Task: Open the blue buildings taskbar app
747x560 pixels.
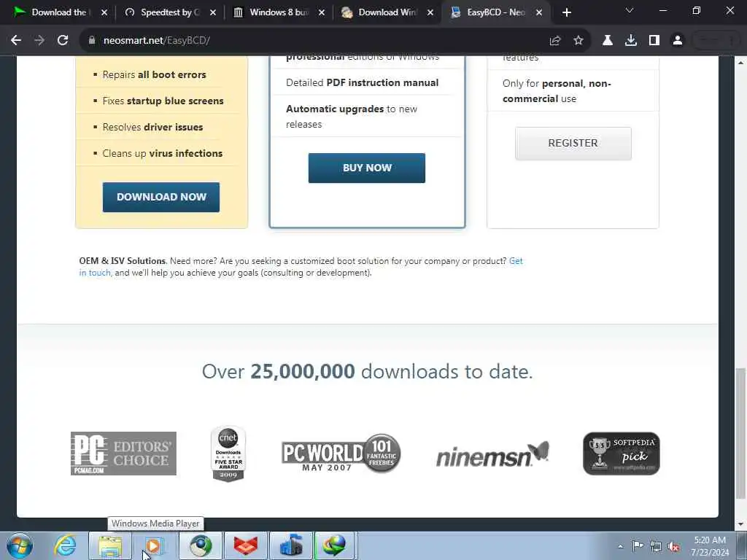Action: click(291, 545)
